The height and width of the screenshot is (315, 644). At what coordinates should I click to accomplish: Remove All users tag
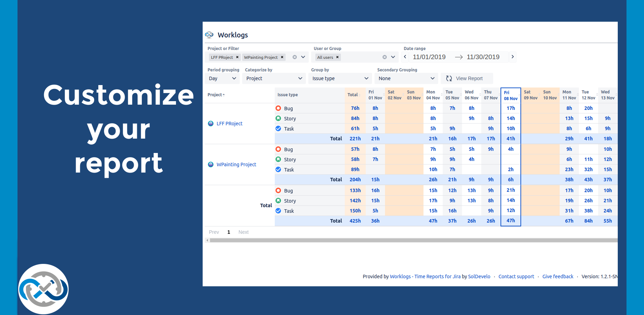[337, 57]
